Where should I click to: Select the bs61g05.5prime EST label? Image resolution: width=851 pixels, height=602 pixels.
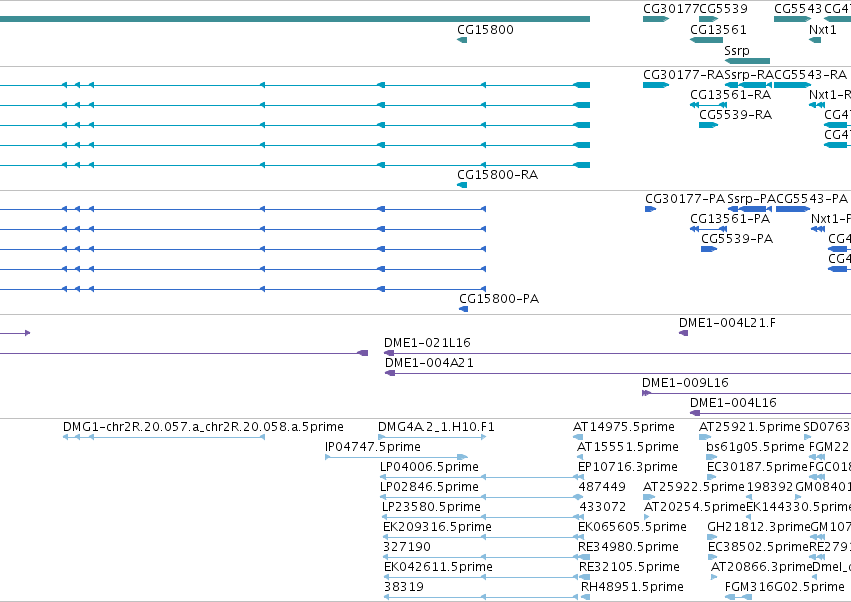pos(755,447)
